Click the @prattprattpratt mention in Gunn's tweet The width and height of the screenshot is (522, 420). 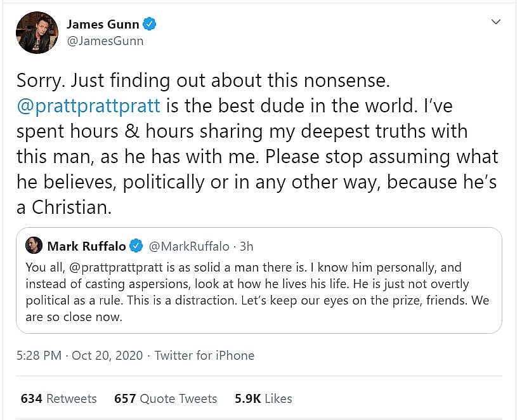click(x=88, y=105)
